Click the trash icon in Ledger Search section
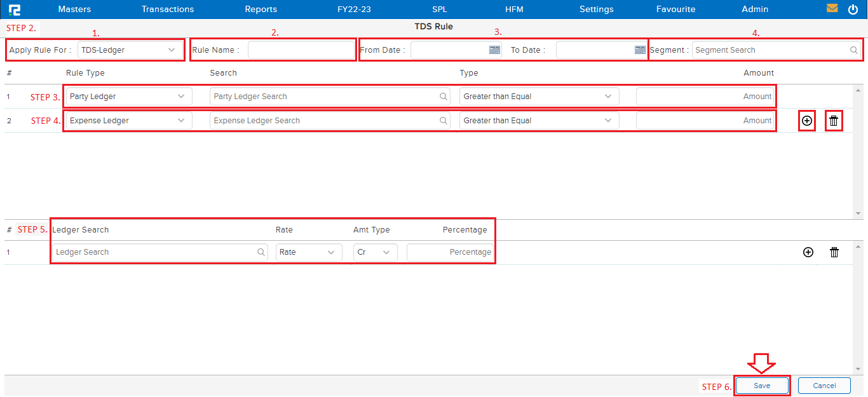868x397 pixels. click(x=834, y=252)
